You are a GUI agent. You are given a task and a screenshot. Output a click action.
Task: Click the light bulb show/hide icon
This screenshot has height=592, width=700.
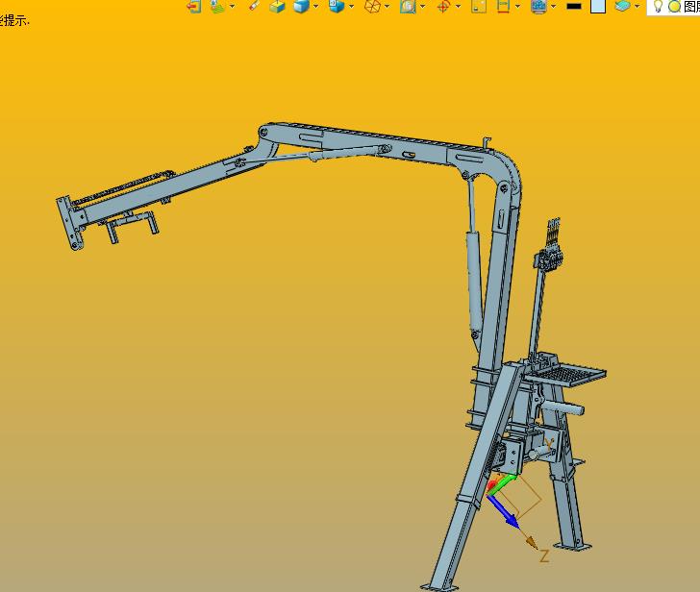(657, 6)
